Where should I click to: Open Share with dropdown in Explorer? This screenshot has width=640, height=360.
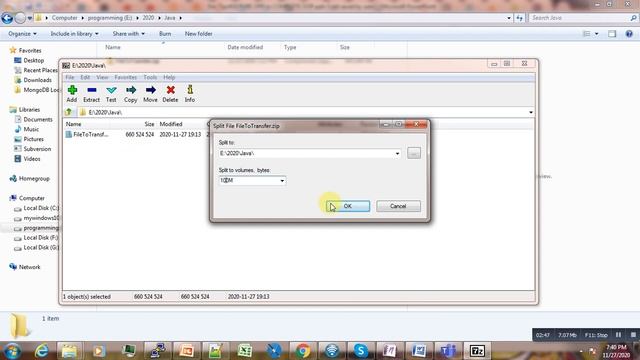point(129,34)
